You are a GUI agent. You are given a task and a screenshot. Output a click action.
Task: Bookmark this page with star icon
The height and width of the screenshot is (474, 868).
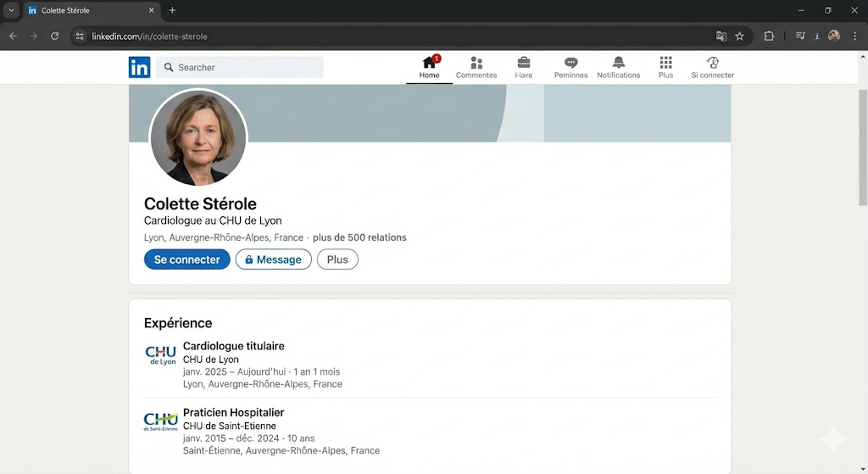739,36
